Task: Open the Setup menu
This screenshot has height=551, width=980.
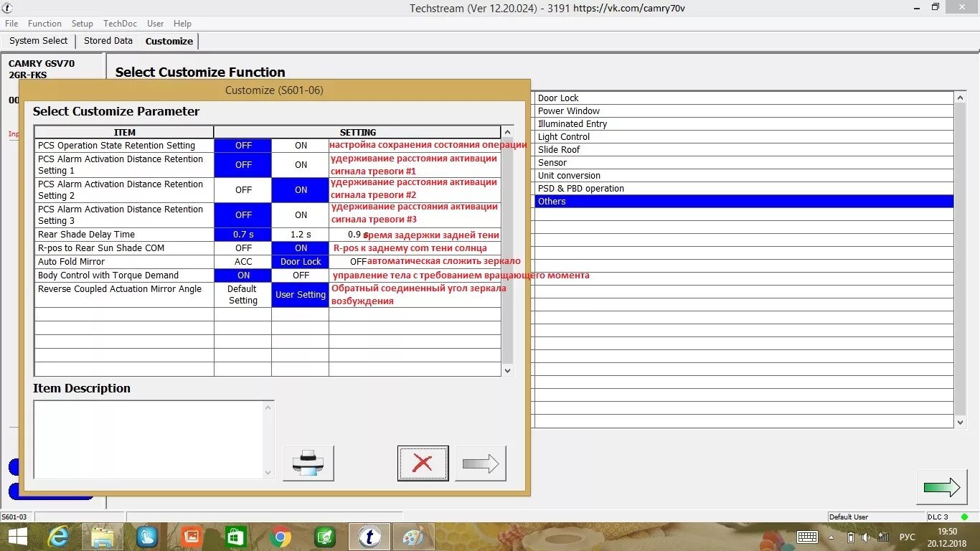Action: click(83, 24)
